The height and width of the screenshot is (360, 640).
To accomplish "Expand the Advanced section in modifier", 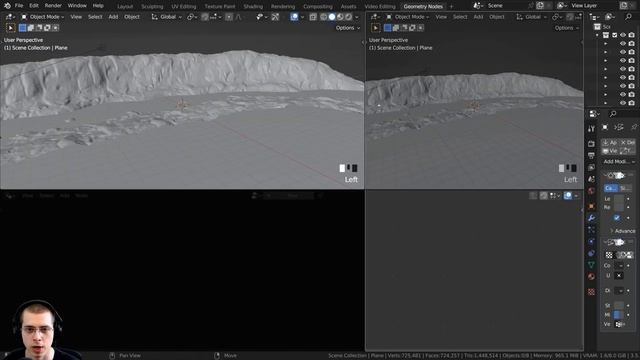I will pos(622,231).
